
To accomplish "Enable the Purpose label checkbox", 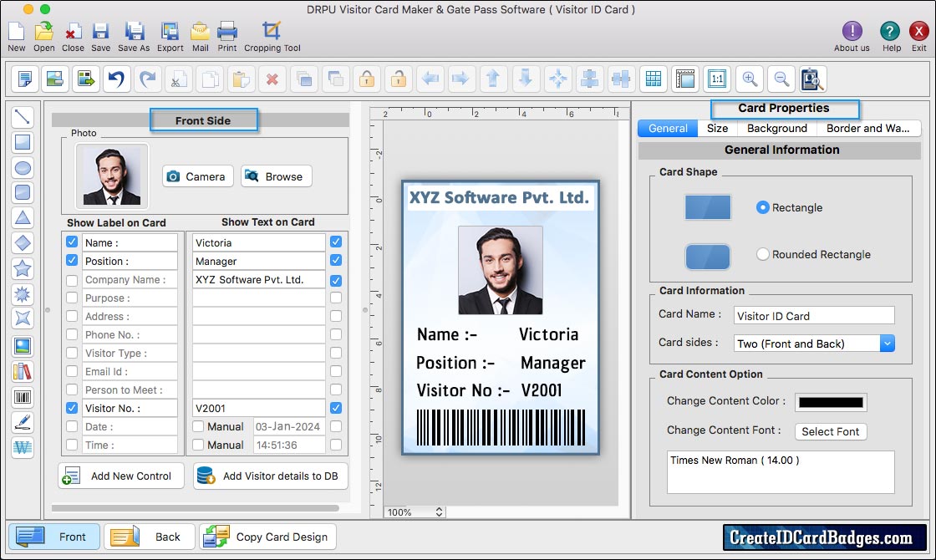I will (x=72, y=298).
